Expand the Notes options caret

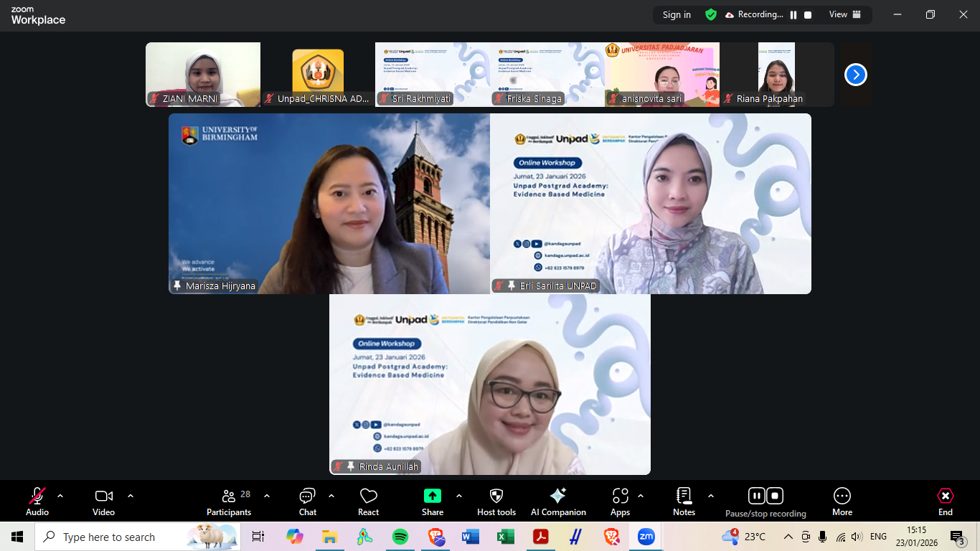(711, 496)
